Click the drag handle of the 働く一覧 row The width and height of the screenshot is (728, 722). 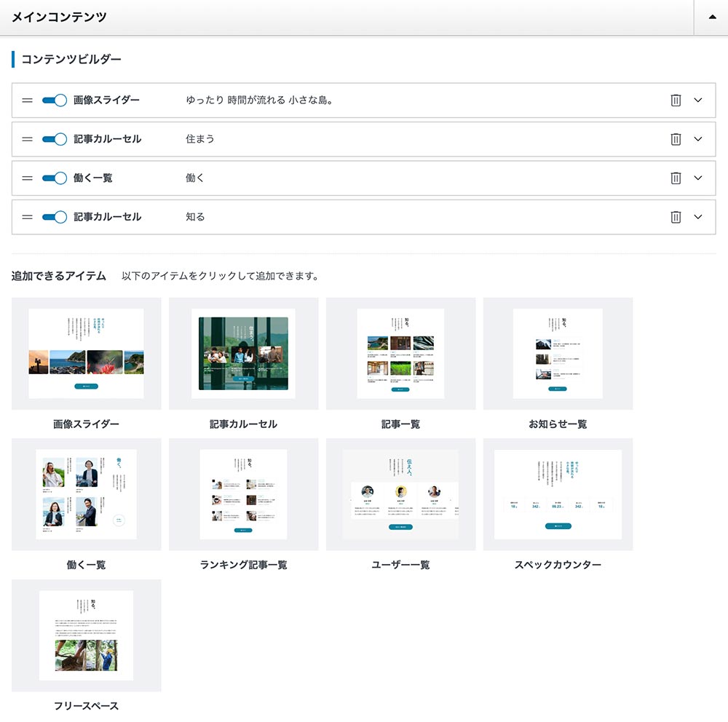27,178
